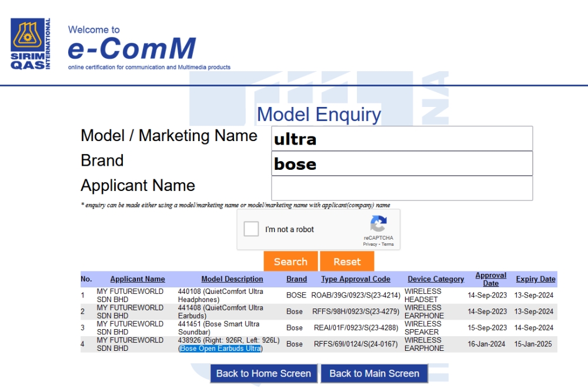The image size is (588, 392).
Task: Click the No. column header
Action: pos(86,279)
